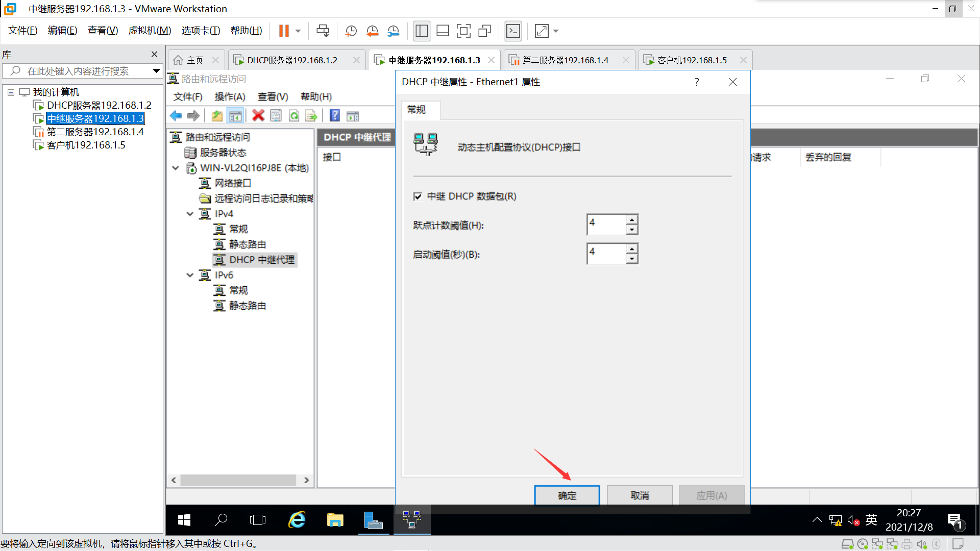This screenshot has height=551, width=980.
Task: Click the take snapshot clock icon
Action: [x=351, y=31]
